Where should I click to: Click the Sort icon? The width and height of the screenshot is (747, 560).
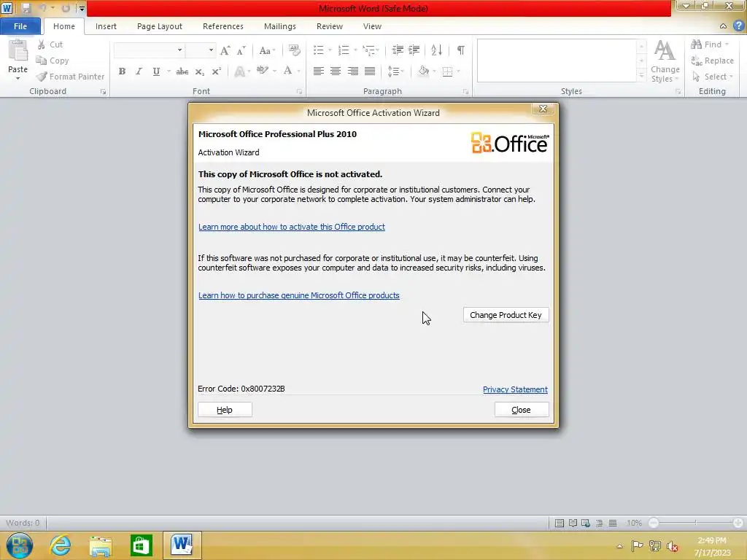click(x=436, y=50)
